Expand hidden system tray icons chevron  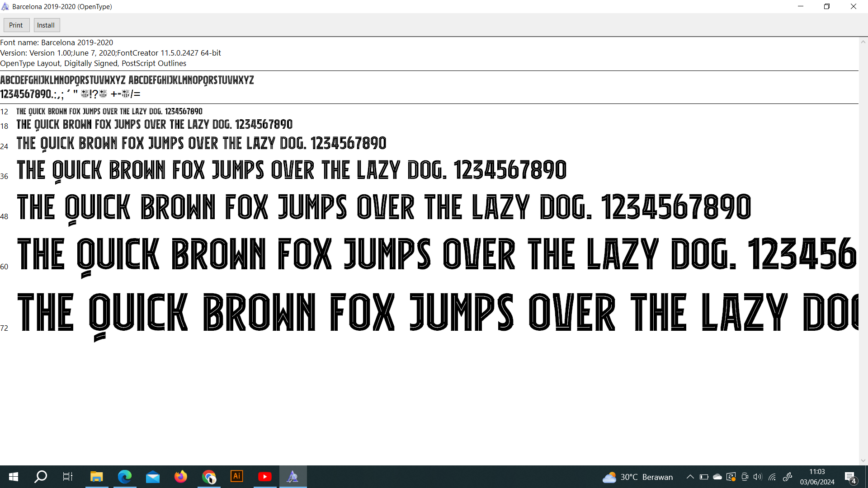click(x=690, y=477)
